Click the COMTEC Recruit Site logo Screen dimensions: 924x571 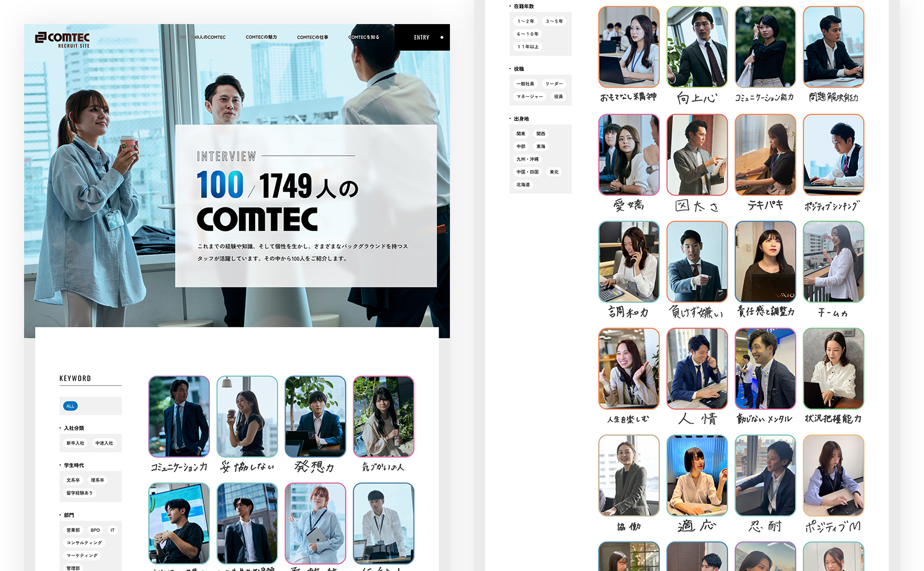(x=62, y=40)
